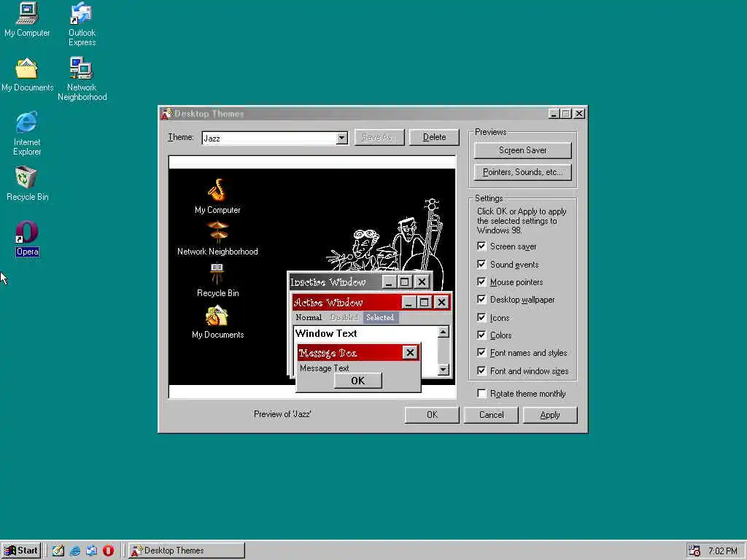Preview the Screen Saver
This screenshot has width=747, height=560.
(522, 150)
